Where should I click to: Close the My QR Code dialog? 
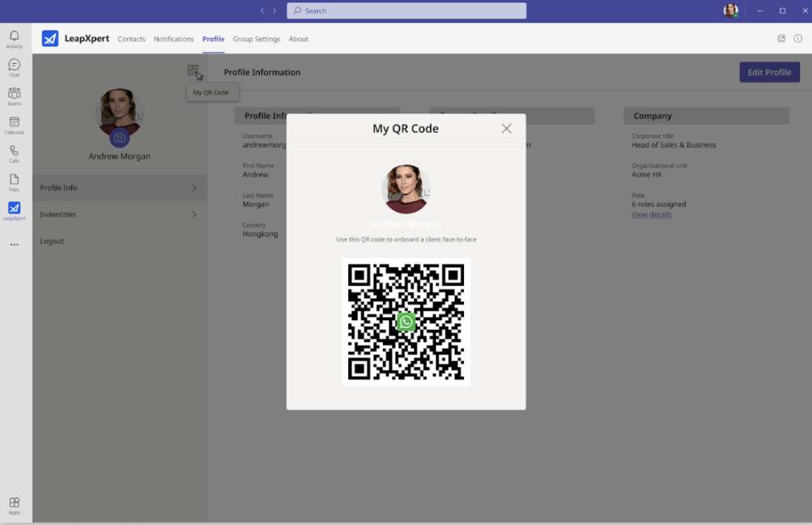tap(506, 128)
